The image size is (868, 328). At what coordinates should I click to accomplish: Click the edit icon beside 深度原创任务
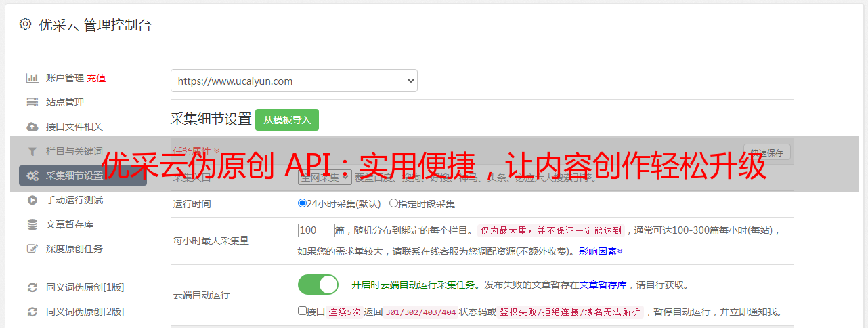pos(32,249)
